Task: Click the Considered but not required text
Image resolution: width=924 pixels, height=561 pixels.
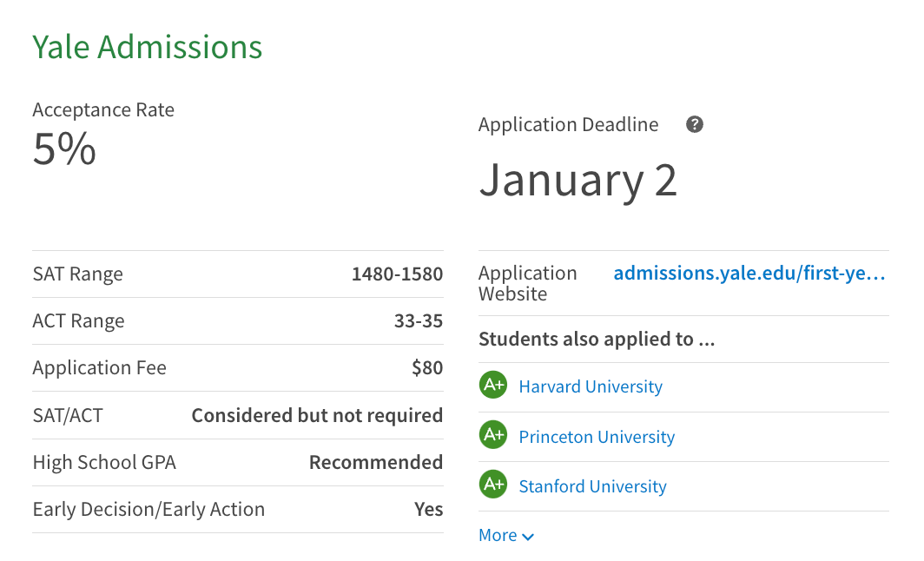Action: (317, 415)
